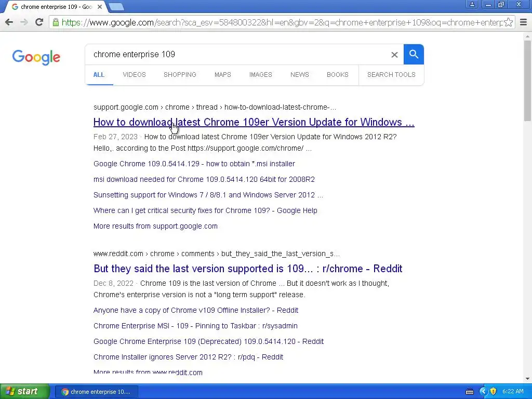
Task: Switch to the NEWS tab
Action: click(x=300, y=75)
